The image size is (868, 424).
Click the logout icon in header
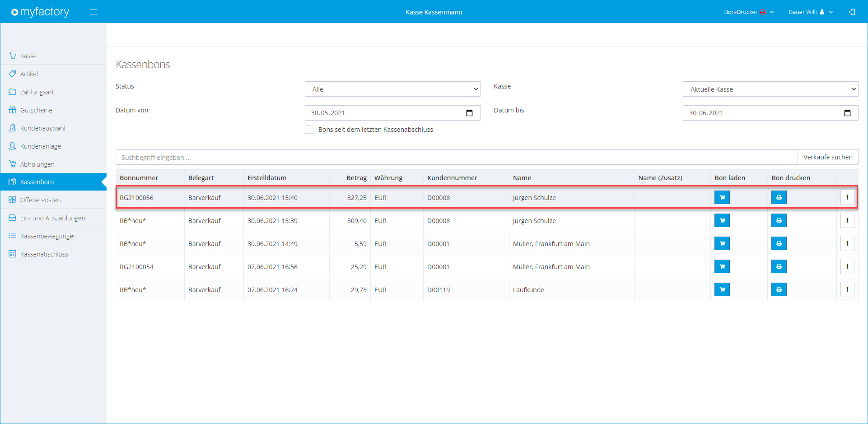pyautogui.click(x=852, y=12)
